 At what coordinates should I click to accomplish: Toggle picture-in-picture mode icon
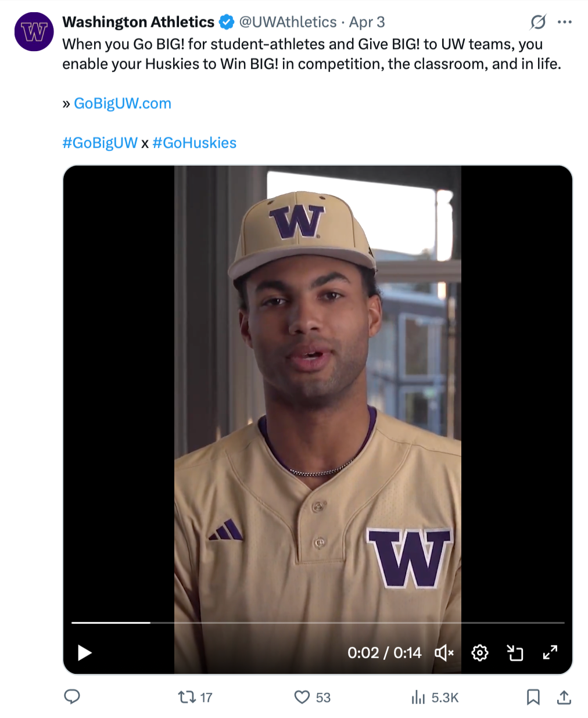515,653
